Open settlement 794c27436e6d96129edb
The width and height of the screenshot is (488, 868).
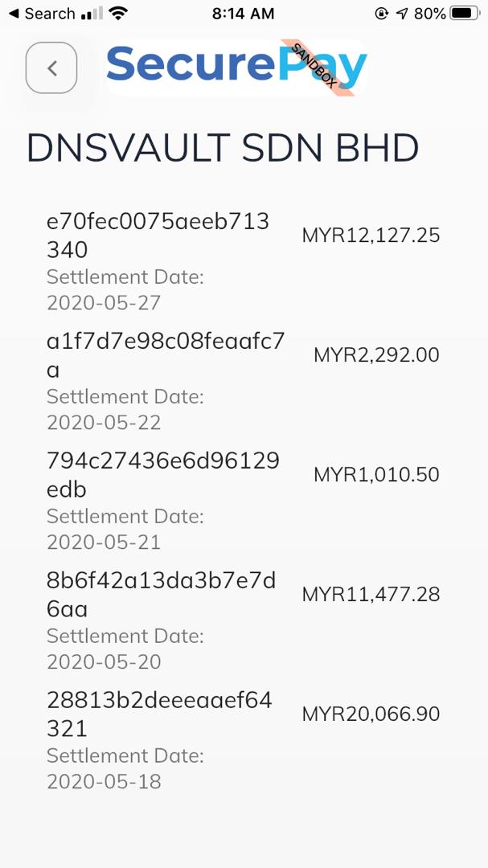click(x=163, y=474)
